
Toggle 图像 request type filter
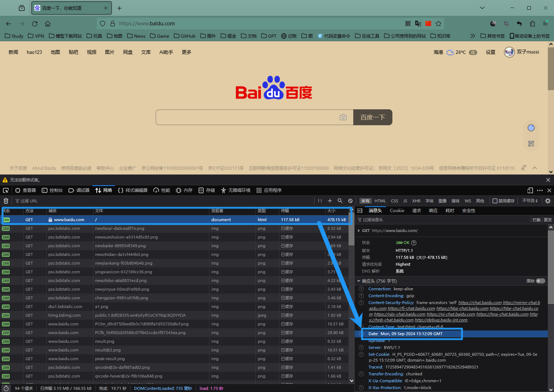442,201
